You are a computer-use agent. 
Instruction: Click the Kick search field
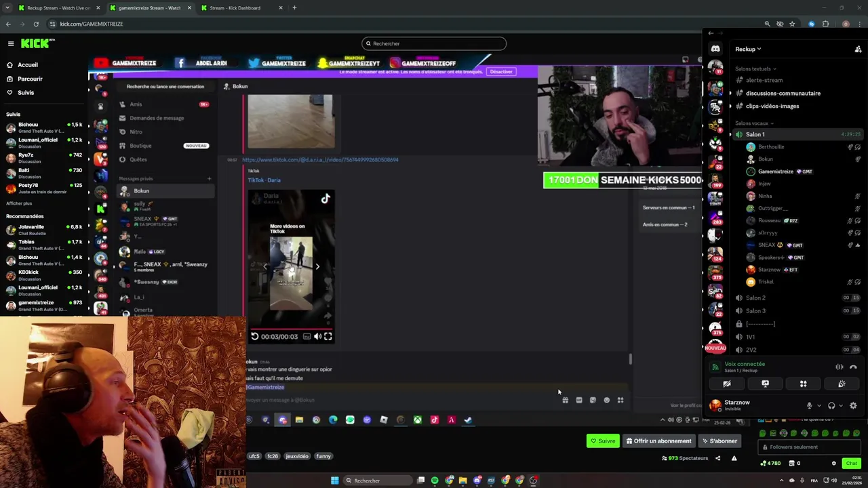[x=434, y=43]
